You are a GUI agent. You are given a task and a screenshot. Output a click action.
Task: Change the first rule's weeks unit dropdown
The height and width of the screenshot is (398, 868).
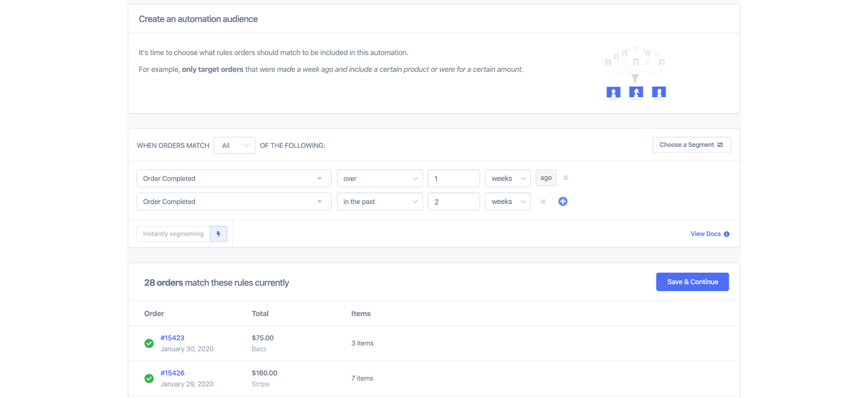tap(508, 178)
